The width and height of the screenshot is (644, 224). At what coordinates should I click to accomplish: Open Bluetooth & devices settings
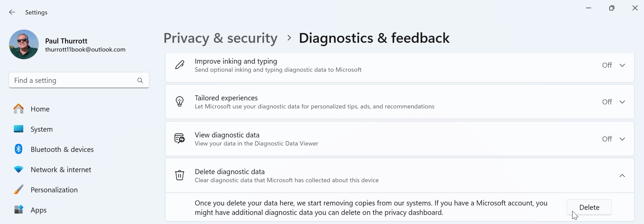62,149
